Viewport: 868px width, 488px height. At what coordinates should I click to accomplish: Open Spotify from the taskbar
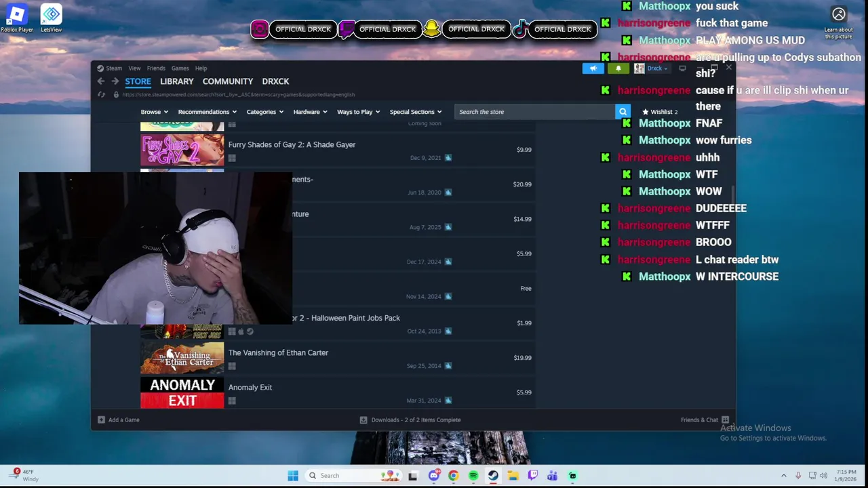coord(473,476)
